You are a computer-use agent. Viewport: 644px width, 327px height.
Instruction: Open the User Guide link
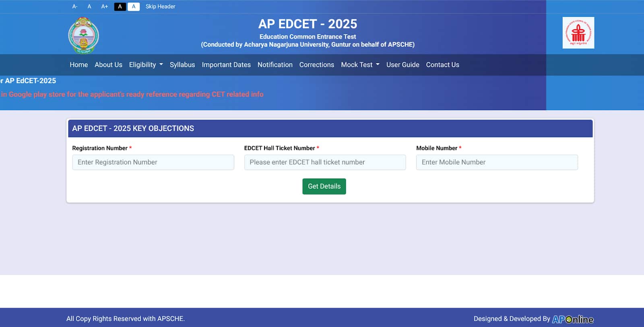(403, 65)
